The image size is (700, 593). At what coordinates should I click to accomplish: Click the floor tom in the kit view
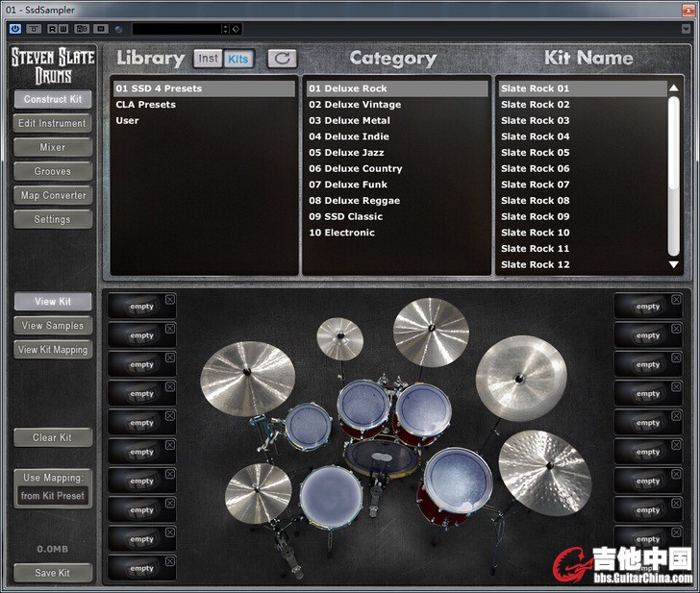[458, 481]
